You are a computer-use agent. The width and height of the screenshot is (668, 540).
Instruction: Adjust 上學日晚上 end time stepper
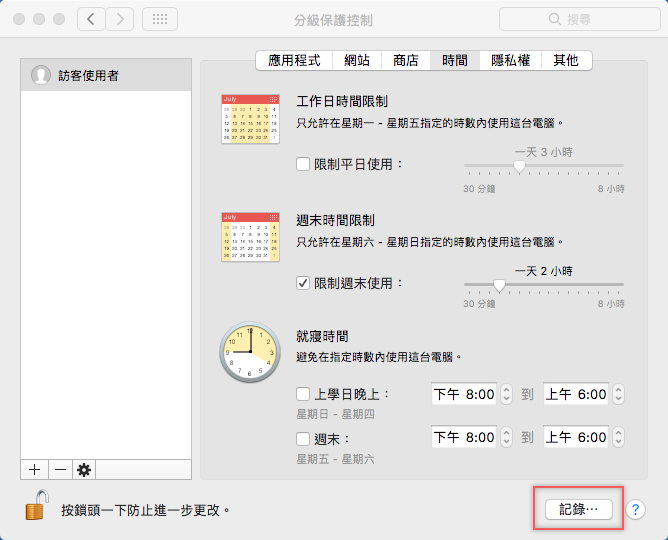(619, 394)
